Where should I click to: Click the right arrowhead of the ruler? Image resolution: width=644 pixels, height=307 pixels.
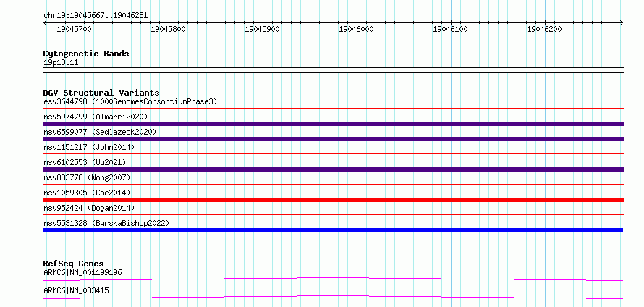tap(622, 22)
